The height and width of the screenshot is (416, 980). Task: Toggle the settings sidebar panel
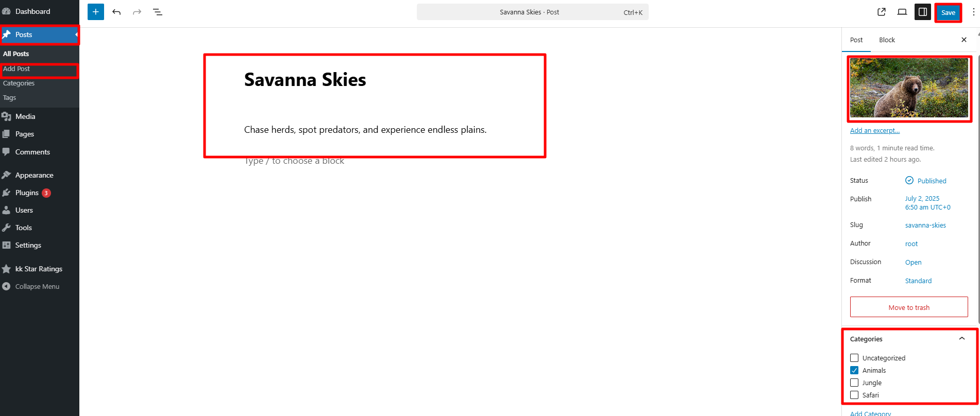click(x=923, y=12)
